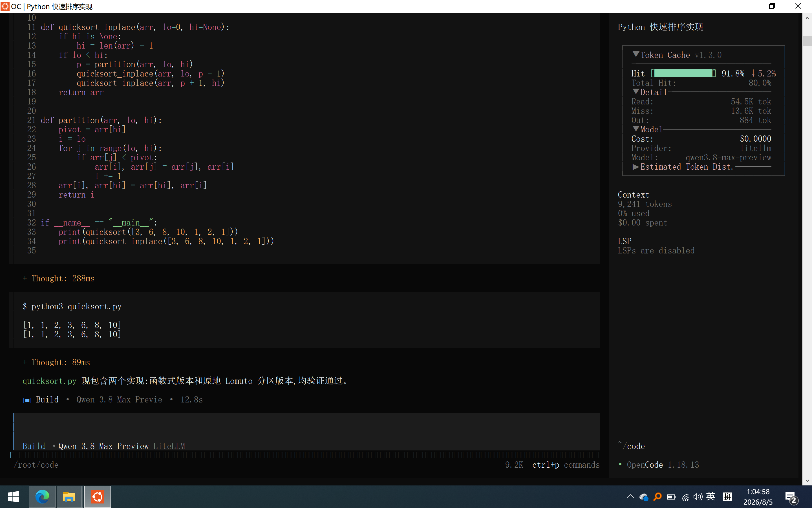Click the Ubuntu logo in title bar
The height and width of the screenshot is (508, 812).
[5, 6]
